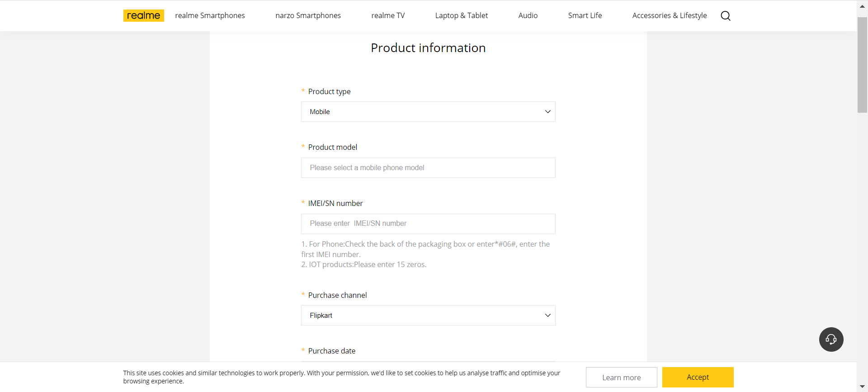Click the Product information heading
The image size is (868, 392).
click(x=428, y=48)
